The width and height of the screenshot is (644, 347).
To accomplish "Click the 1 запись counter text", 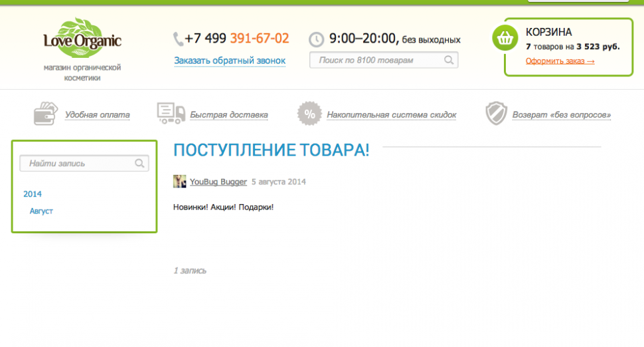I will (190, 271).
